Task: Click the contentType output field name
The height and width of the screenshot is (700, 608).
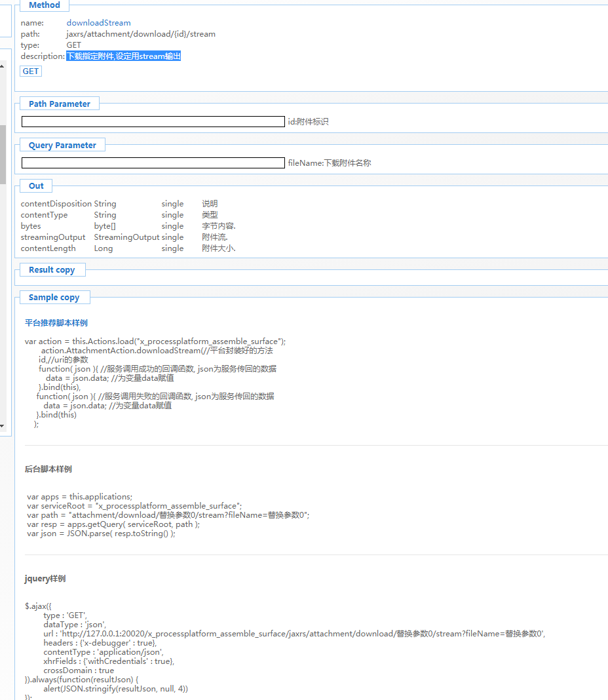Action: tap(44, 215)
